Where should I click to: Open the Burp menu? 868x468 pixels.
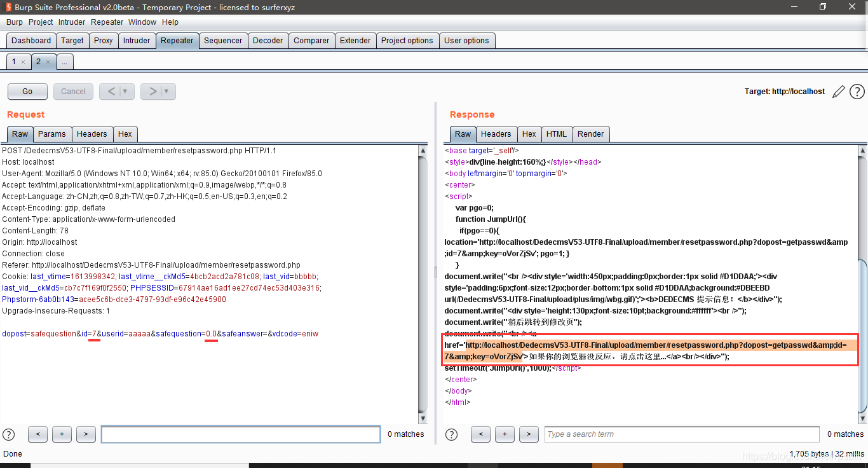15,22
